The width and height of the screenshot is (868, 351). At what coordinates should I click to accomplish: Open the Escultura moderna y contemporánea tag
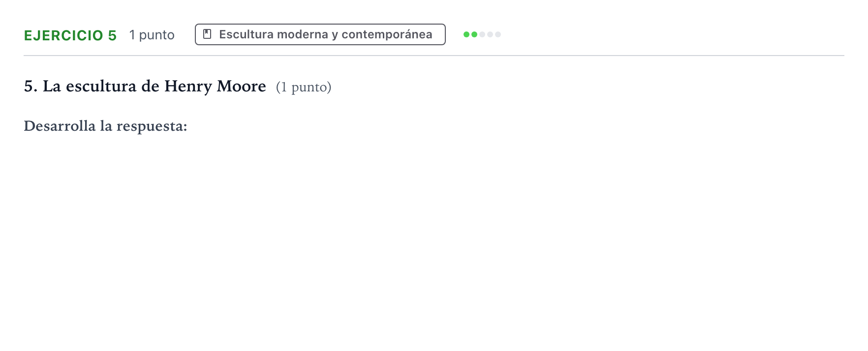[x=320, y=34]
